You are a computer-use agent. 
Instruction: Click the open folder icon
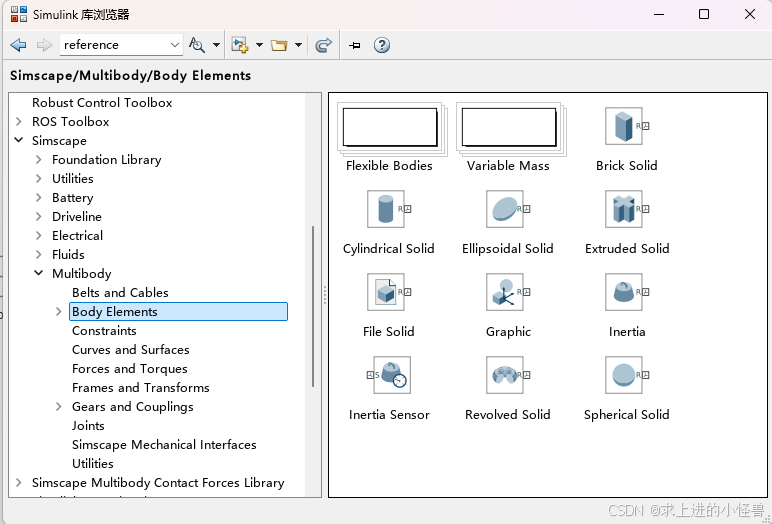click(x=279, y=45)
